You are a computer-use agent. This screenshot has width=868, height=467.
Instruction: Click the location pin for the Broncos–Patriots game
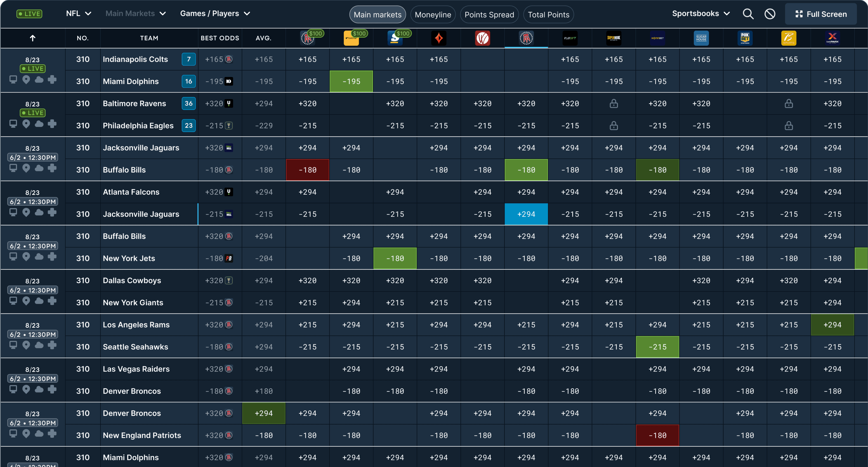point(26,433)
